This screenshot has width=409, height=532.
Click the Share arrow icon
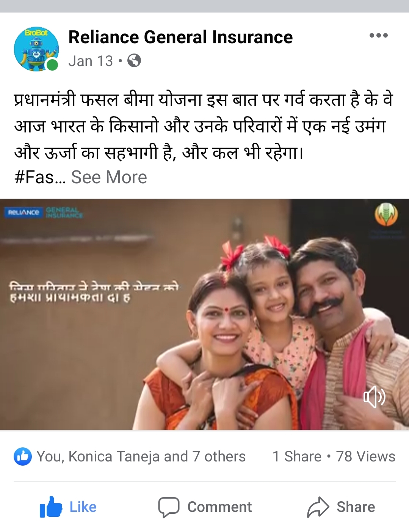(318, 507)
